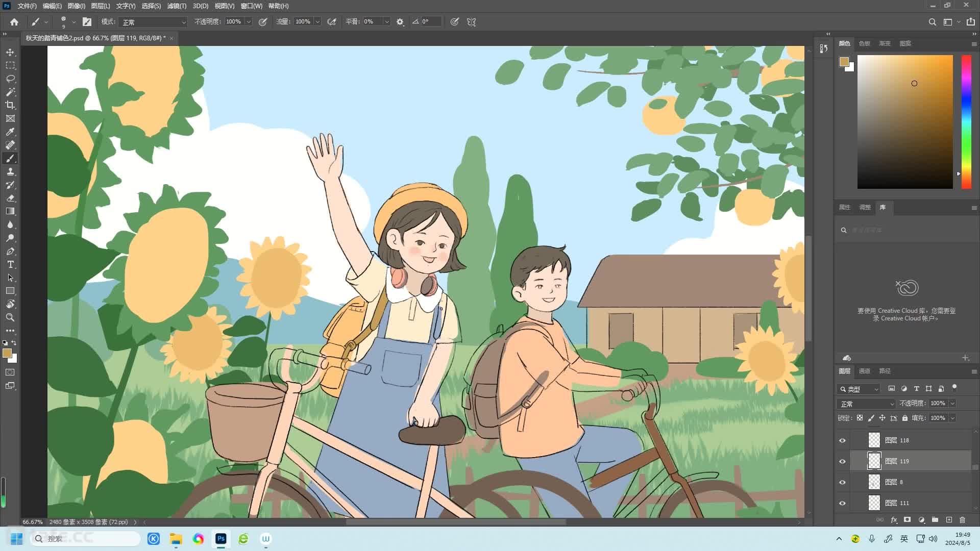The width and height of the screenshot is (980, 551).
Task: Open the 滤镜(T) menu
Action: [x=177, y=6]
